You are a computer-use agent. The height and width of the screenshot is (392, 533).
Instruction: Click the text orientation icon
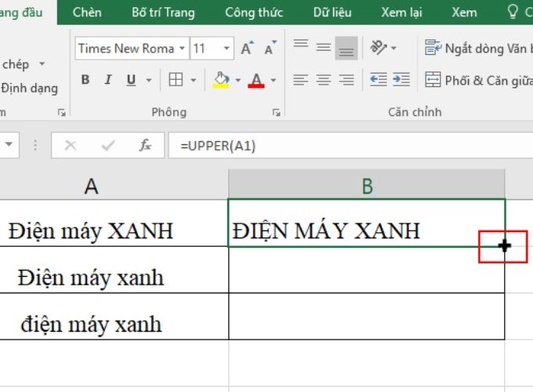[x=379, y=48]
